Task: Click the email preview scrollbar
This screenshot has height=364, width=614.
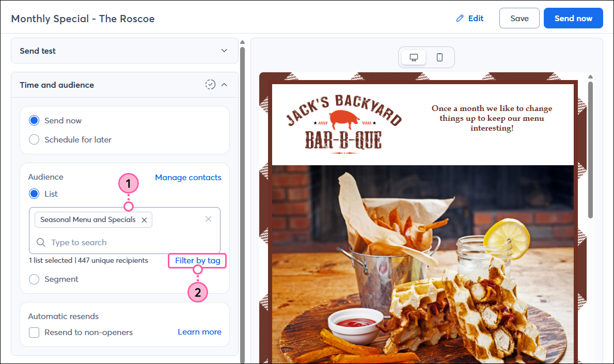Action: tap(590, 150)
